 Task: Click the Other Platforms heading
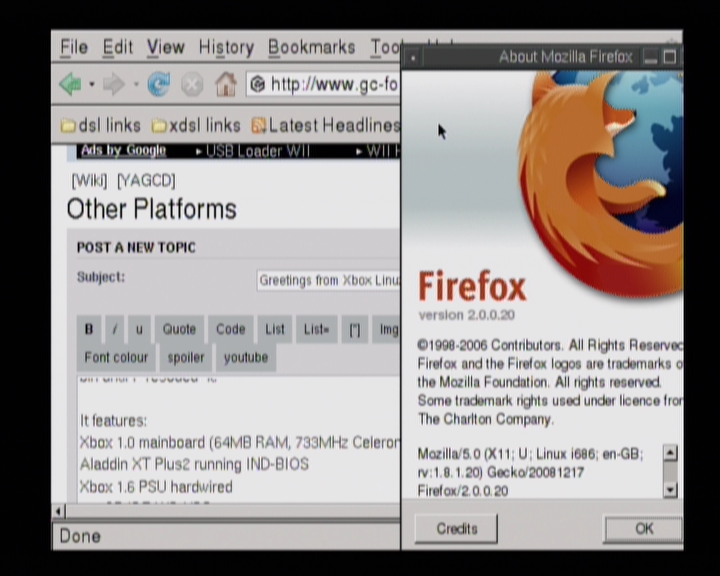click(152, 209)
